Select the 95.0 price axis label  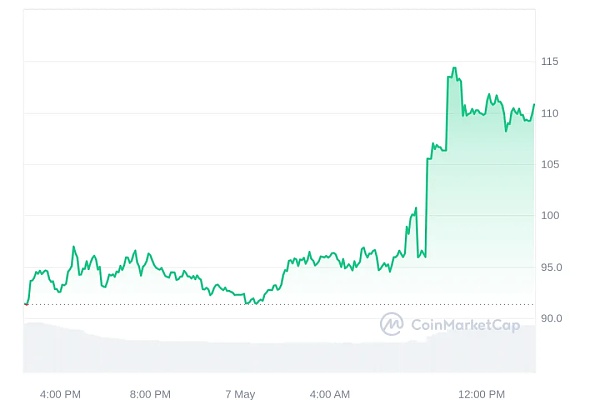click(x=553, y=267)
